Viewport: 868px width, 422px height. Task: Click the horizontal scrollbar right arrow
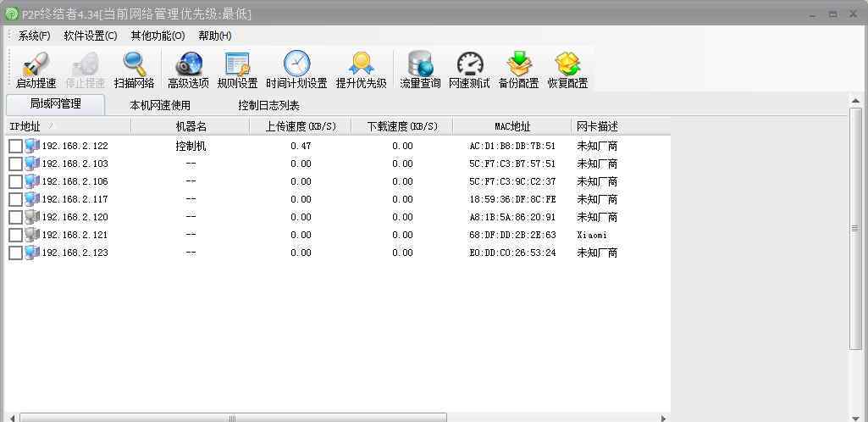coord(664,418)
